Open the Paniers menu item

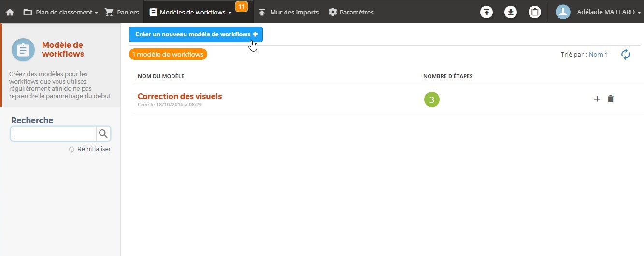[x=122, y=12]
